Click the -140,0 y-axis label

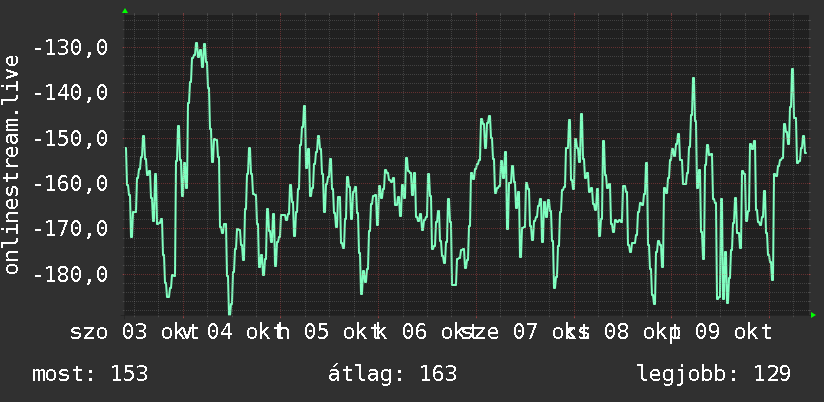pos(70,94)
